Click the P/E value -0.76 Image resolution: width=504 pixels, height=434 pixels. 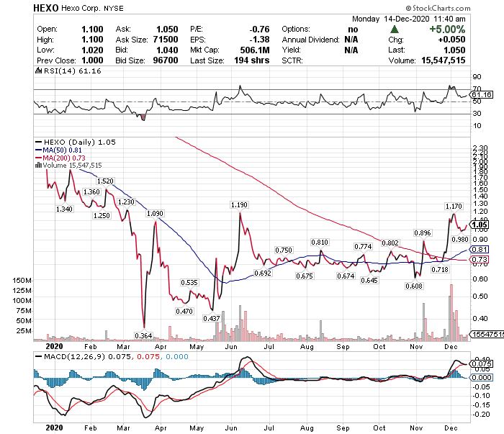point(259,30)
